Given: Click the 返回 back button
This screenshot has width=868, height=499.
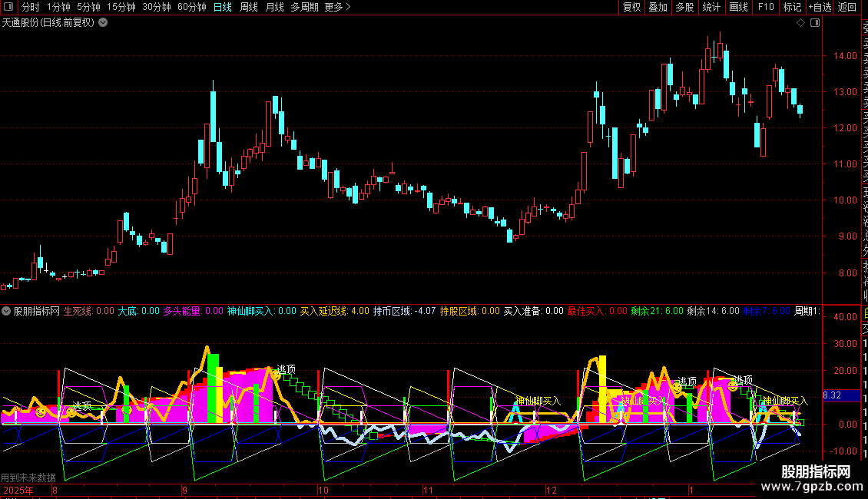Looking at the screenshot, I should click(x=847, y=7).
